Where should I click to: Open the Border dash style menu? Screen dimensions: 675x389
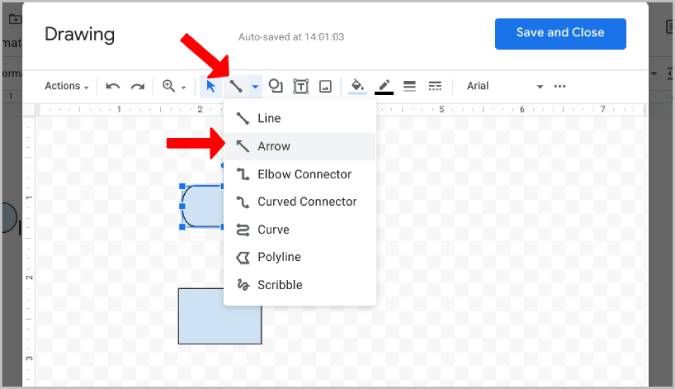(435, 86)
